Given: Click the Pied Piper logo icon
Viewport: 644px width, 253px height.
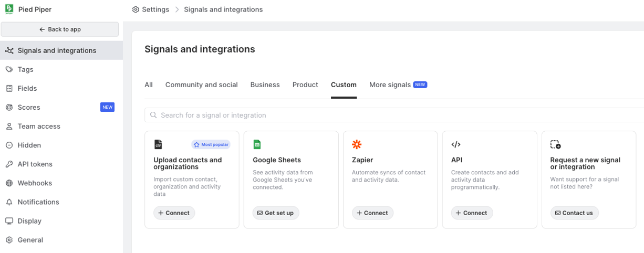Looking at the screenshot, I should tap(9, 9).
